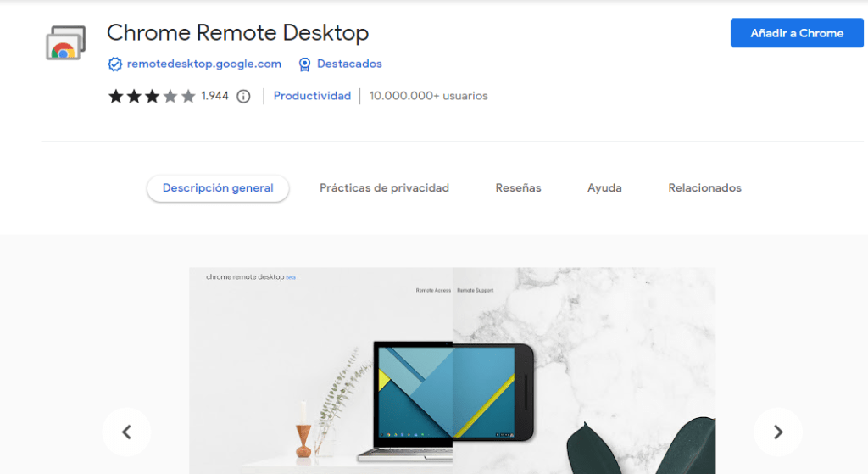Open the remotedesktop.google.com link

click(x=203, y=64)
